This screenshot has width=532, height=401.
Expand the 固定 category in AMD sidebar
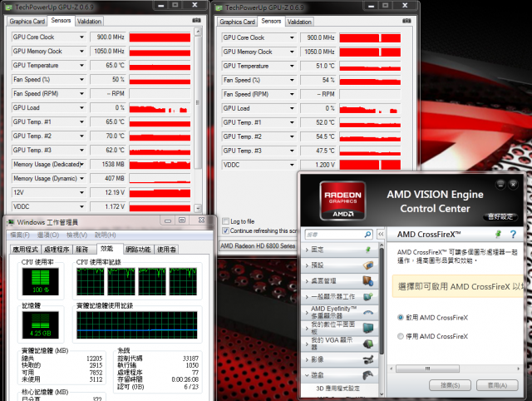307,250
